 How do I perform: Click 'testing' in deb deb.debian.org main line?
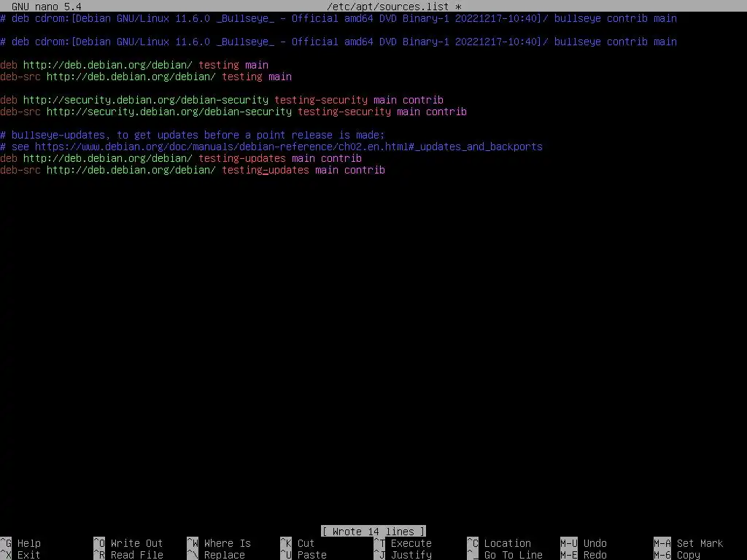(x=219, y=65)
